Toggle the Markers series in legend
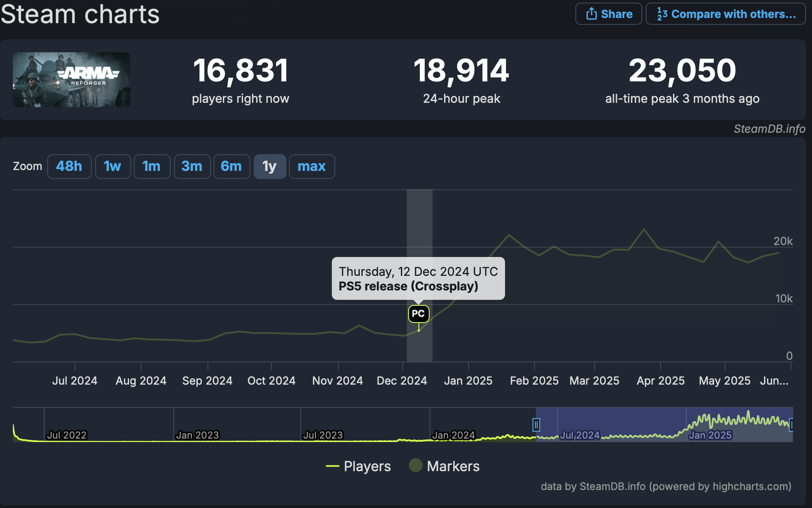The height and width of the screenshot is (508, 812). tap(444, 466)
